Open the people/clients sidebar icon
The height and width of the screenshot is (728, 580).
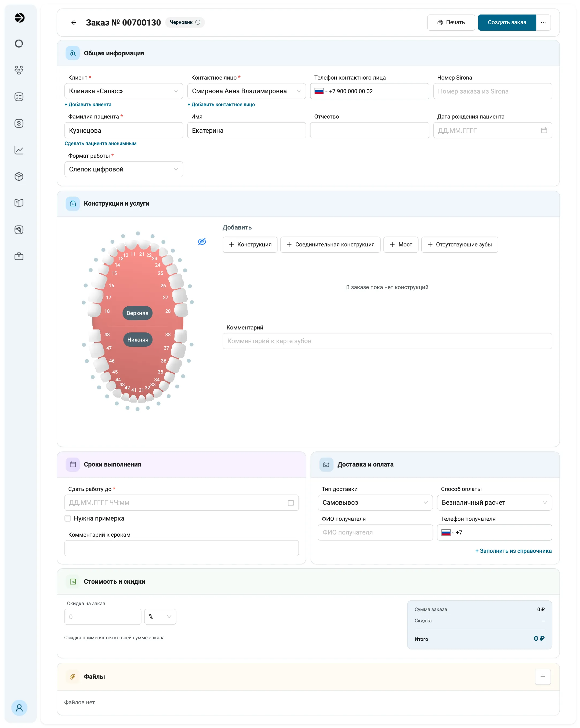[x=19, y=70]
